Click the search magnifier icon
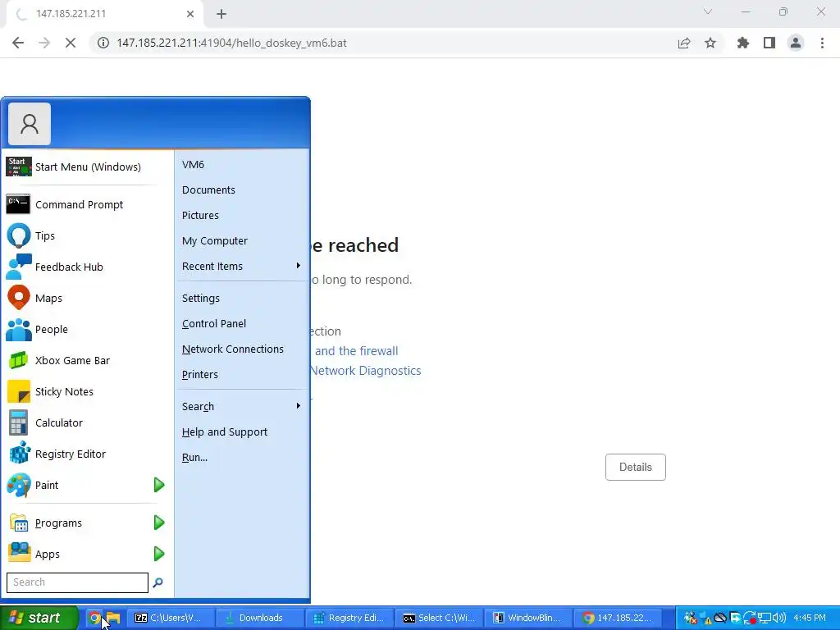 pyautogui.click(x=158, y=582)
